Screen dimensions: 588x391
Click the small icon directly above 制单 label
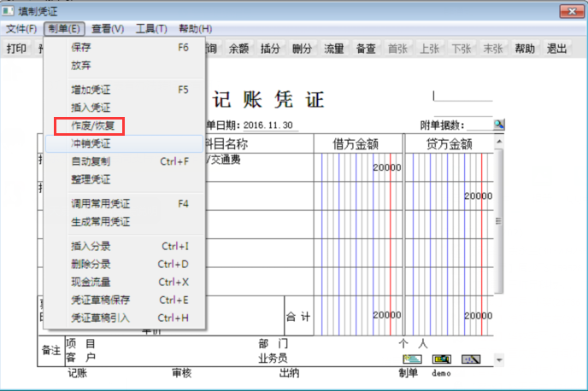(410, 359)
